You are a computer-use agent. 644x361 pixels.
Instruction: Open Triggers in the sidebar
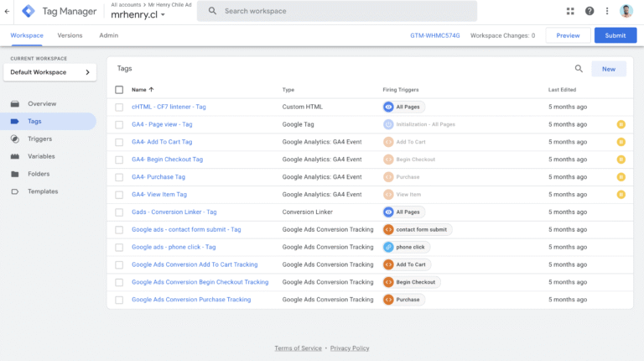click(x=39, y=139)
